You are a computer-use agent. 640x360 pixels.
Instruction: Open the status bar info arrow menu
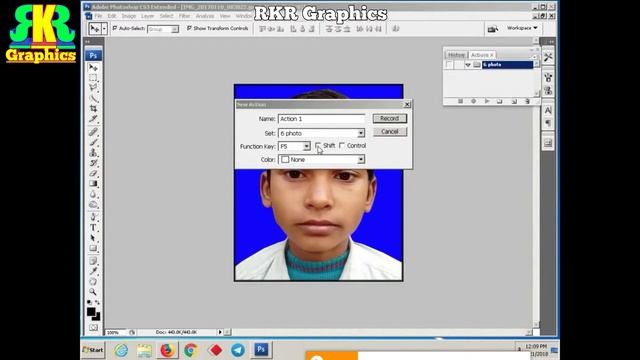pos(220,332)
